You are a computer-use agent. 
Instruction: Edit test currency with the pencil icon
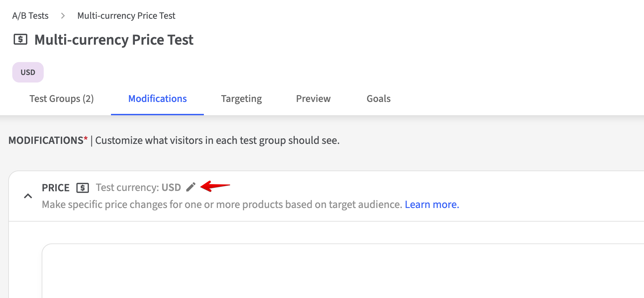click(x=191, y=187)
